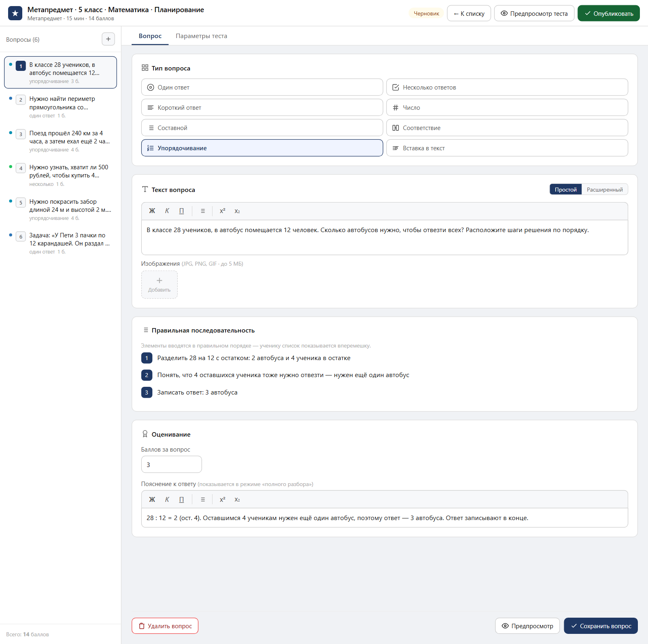Select the Один ответ question type

[x=262, y=87]
